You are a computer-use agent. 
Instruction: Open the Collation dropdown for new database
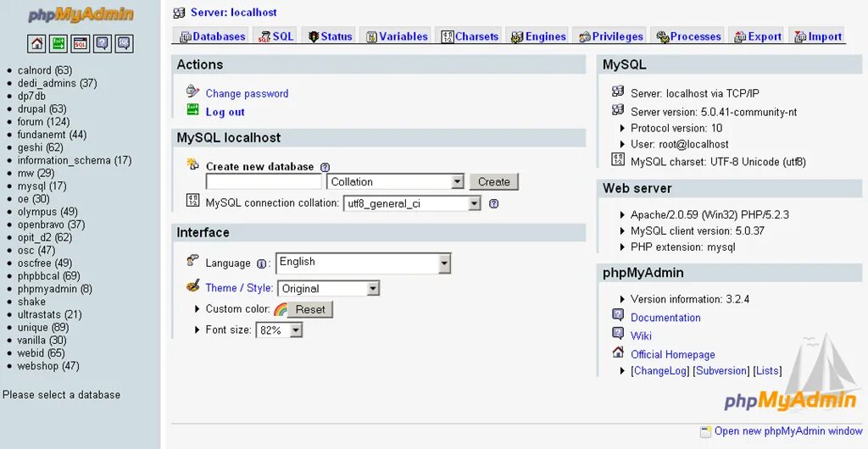click(x=395, y=182)
